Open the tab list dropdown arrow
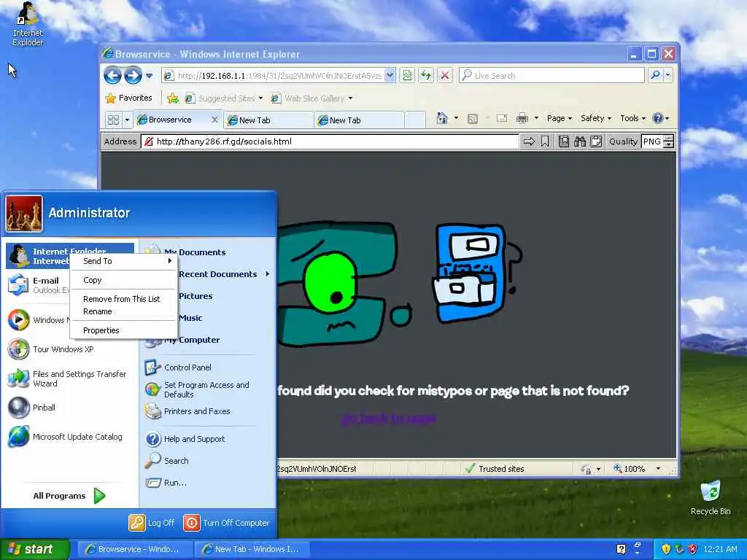Viewport: 747px width, 560px height. [127, 120]
